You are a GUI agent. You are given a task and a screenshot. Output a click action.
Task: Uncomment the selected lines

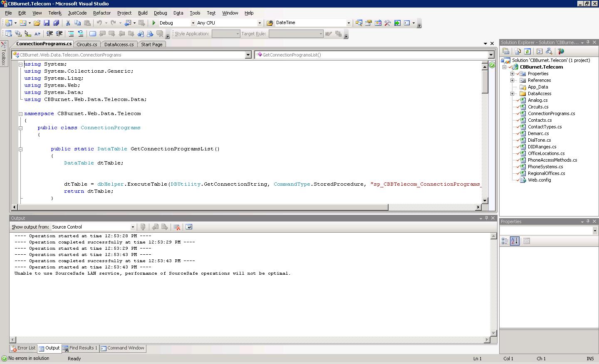click(81, 34)
